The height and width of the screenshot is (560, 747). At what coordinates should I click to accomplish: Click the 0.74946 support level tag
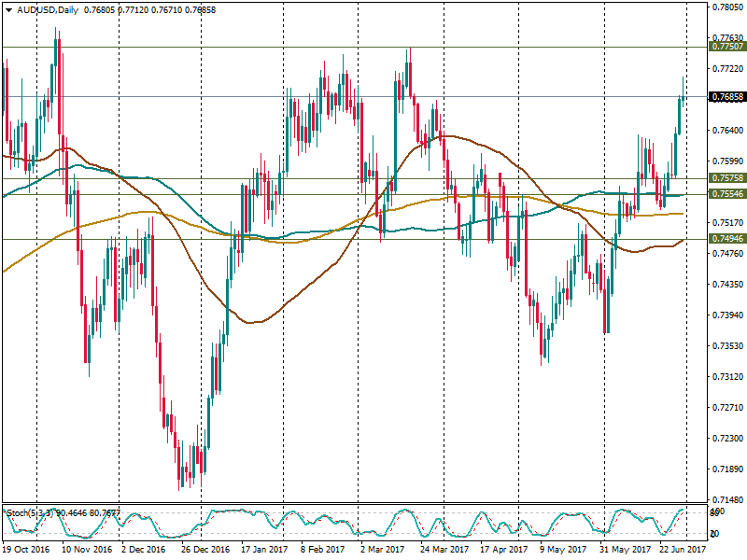727,239
